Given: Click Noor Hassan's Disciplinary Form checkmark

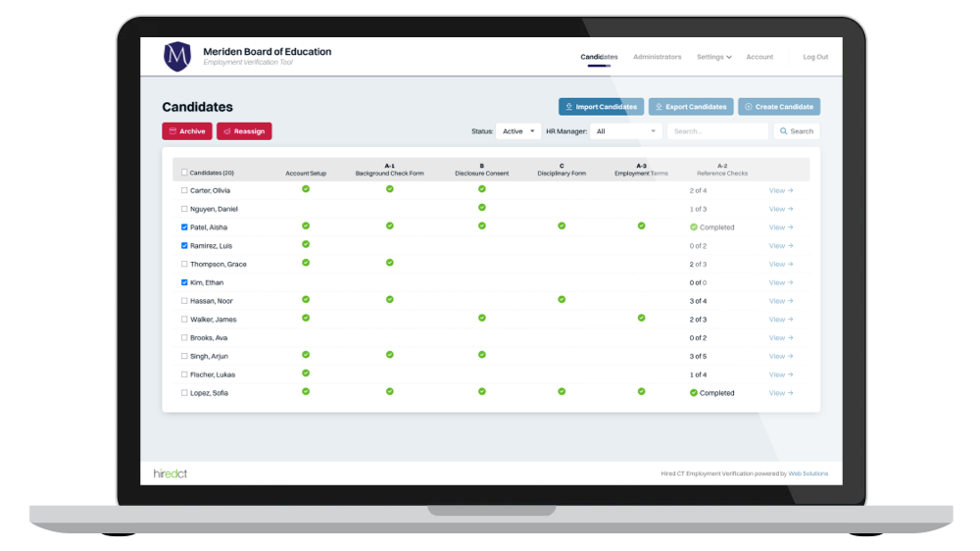Looking at the screenshot, I should pyautogui.click(x=562, y=300).
